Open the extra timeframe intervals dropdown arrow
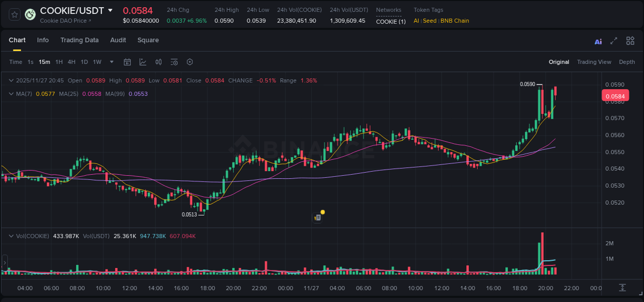The height and width of the screenshot is (302, 644). [x=111, y=62]
